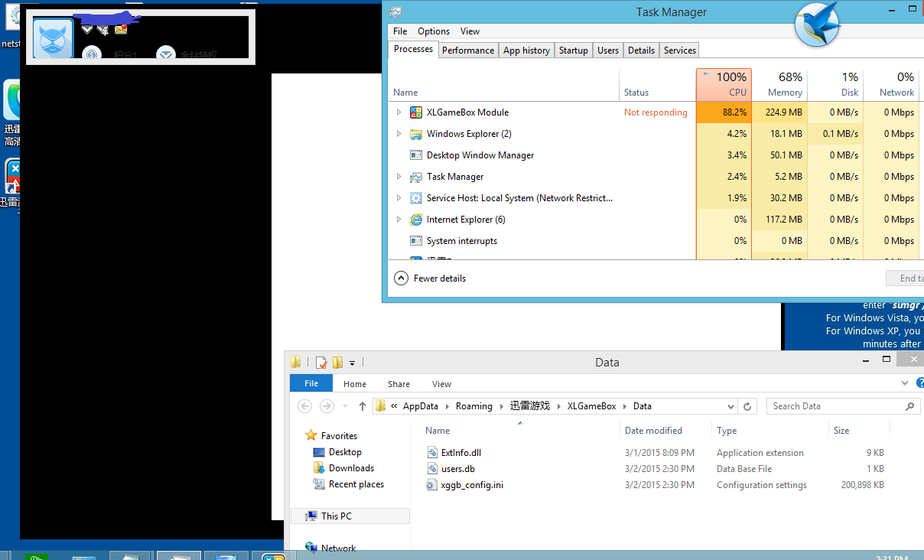Sort processes by Disk column
The height and width of the screenshot is (560, 924).
835,84
